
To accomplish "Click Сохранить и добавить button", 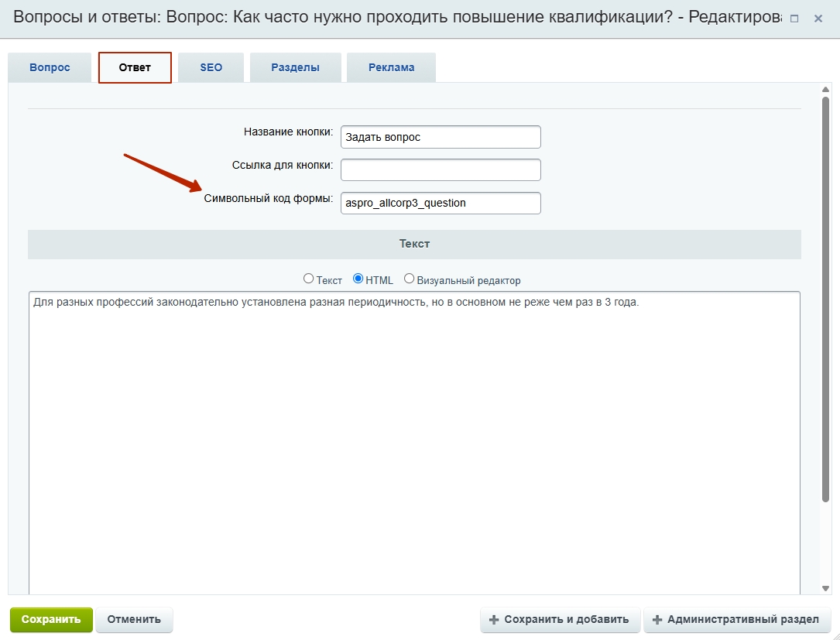I will pos(560,620).
